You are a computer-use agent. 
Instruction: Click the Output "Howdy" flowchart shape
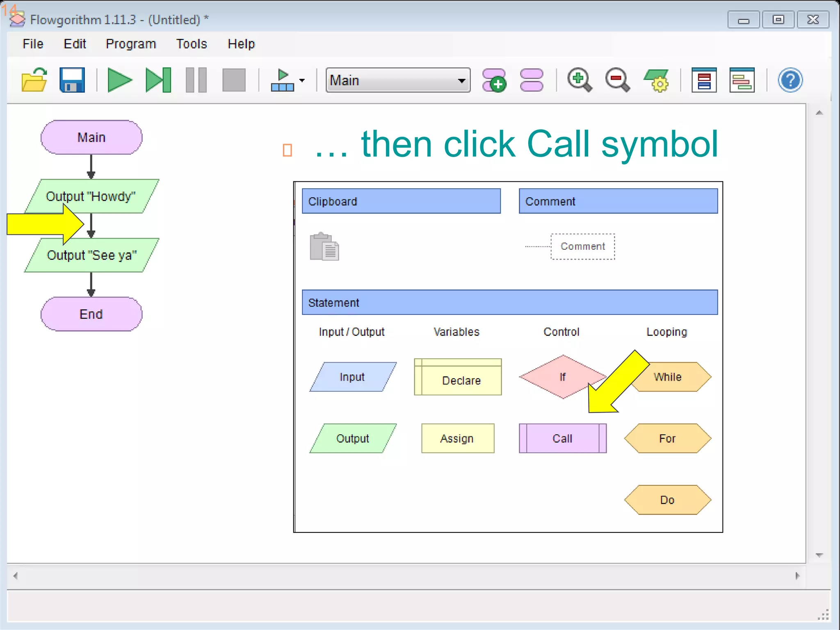[91, 196]
